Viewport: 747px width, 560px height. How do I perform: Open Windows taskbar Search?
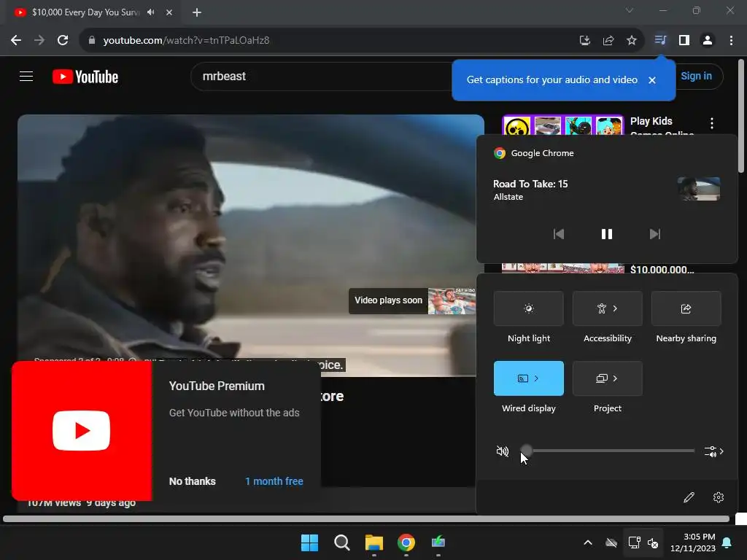click(x=342, y=542)
